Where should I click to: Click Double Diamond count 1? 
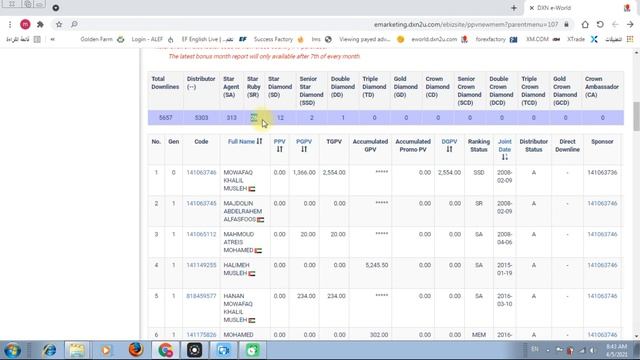343,118
